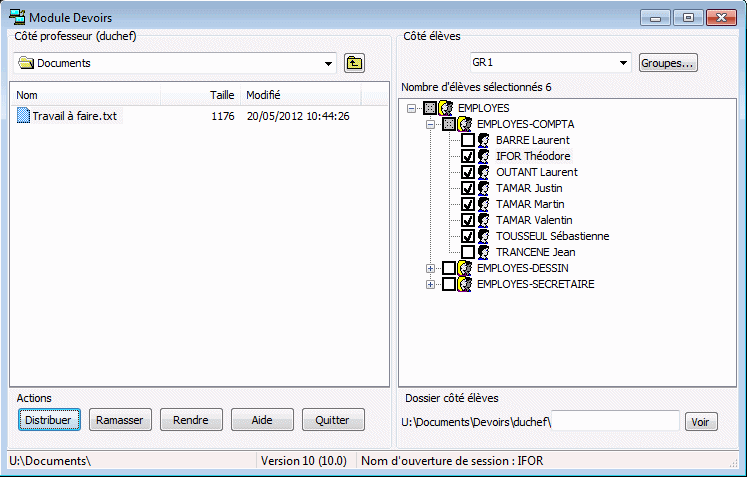Viewport: 747px width, 477px height.
Task: Click the Ramasser button
Action: [120, 420]
